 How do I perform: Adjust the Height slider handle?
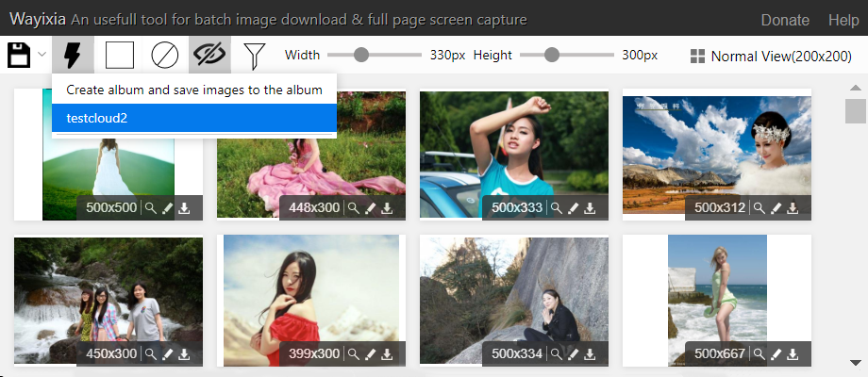pos(551,55)
